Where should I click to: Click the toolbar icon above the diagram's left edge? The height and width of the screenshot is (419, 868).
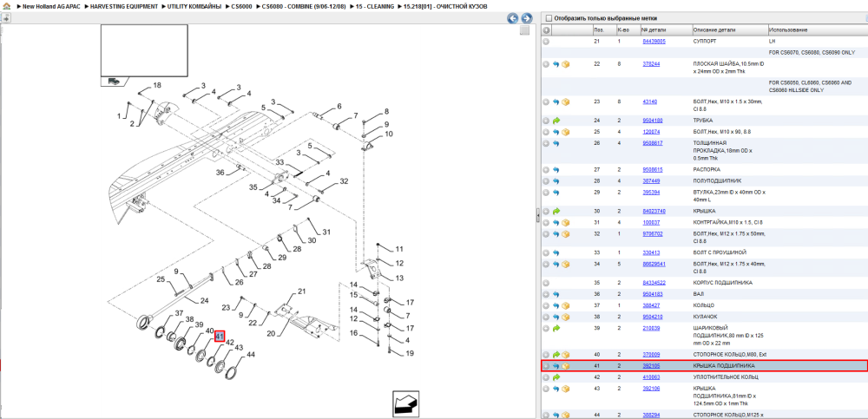tap(5, 17)
